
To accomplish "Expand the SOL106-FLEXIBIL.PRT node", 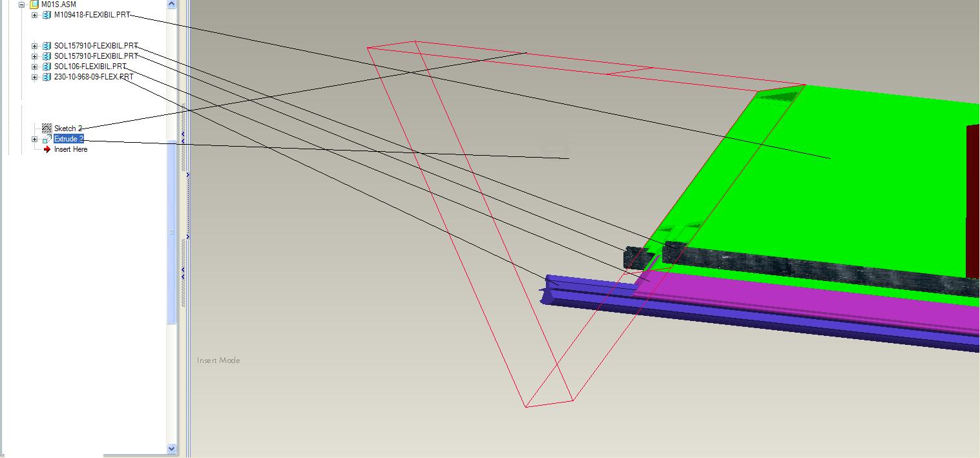I will [x=34, y=67].
